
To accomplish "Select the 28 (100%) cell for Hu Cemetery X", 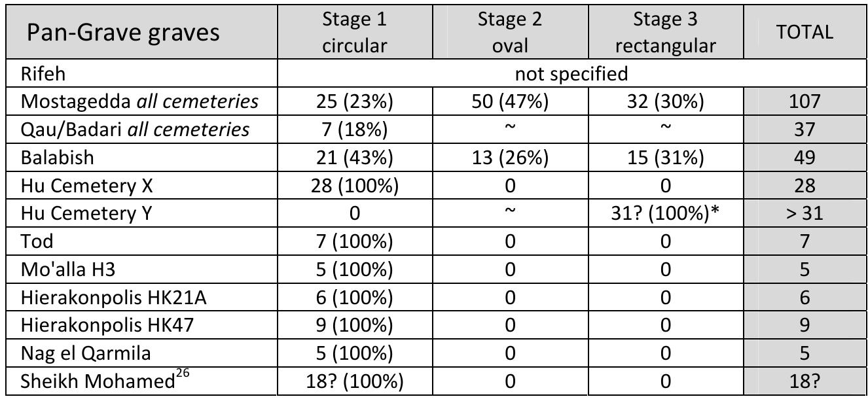I will click(354, 186).
